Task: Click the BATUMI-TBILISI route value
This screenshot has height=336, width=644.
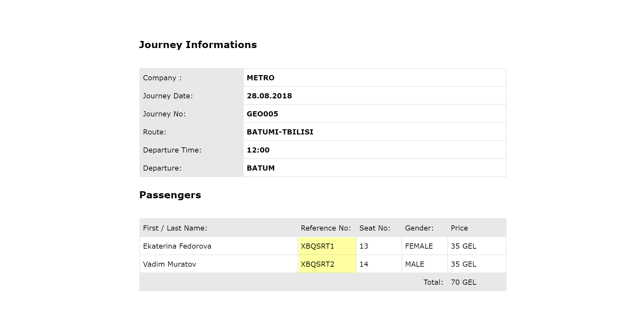Action: coord(280,132)
